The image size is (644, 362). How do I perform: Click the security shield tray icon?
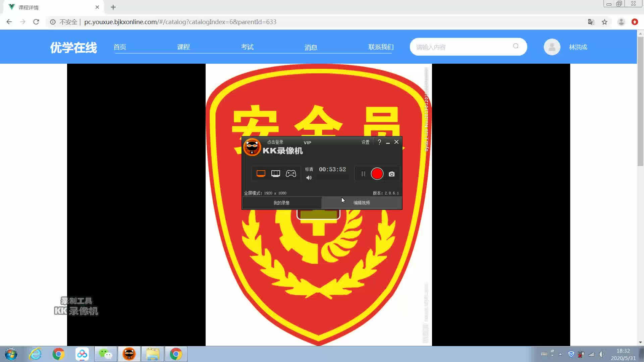pos(571,354)
